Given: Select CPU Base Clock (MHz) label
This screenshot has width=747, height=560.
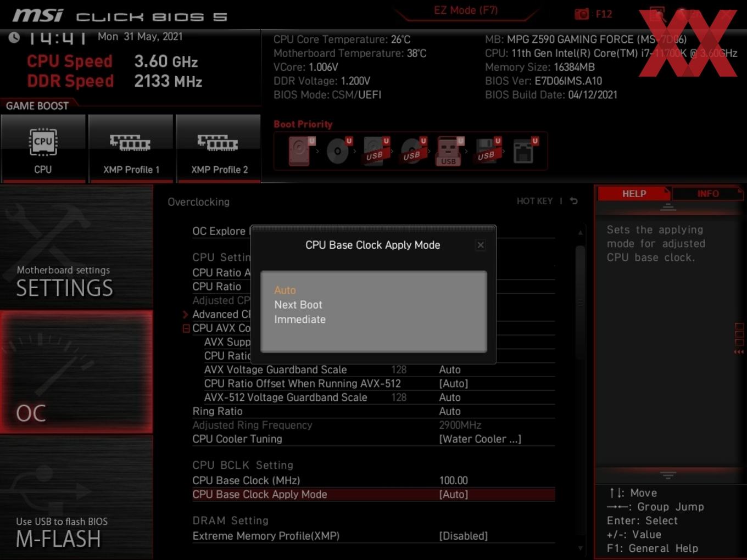Looking at the screenshot, I should pyautogui.click(x=246, y=480).
